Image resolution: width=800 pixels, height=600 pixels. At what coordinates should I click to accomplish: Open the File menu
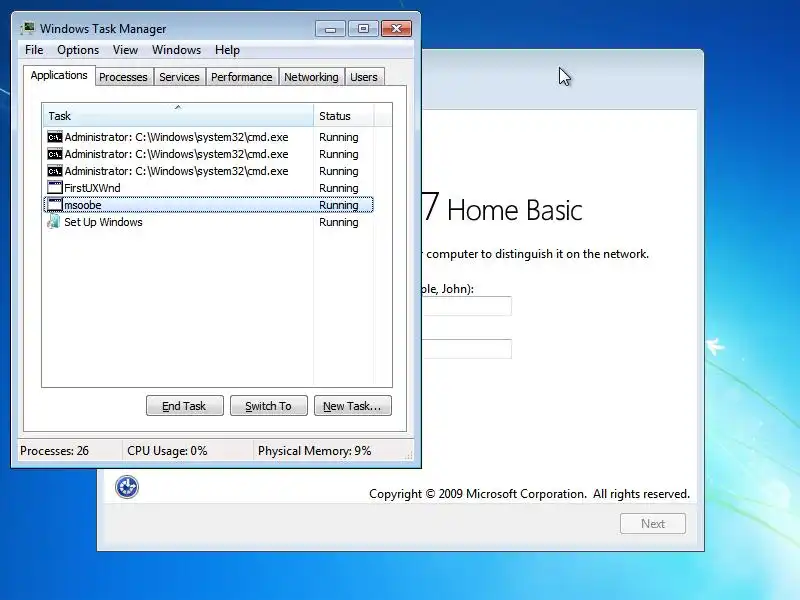click(34, 50)
